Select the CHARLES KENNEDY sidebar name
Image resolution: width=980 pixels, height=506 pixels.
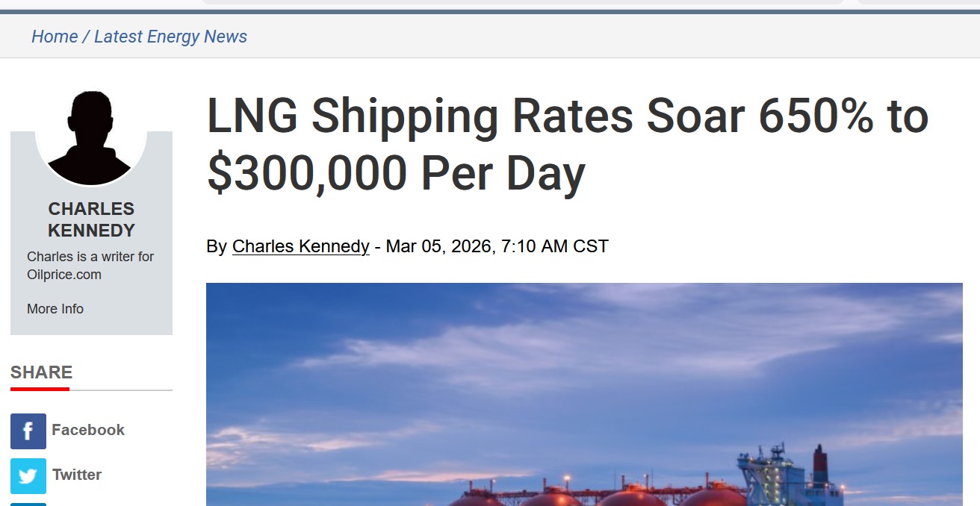pyautogui.click(x=91, y=219)
